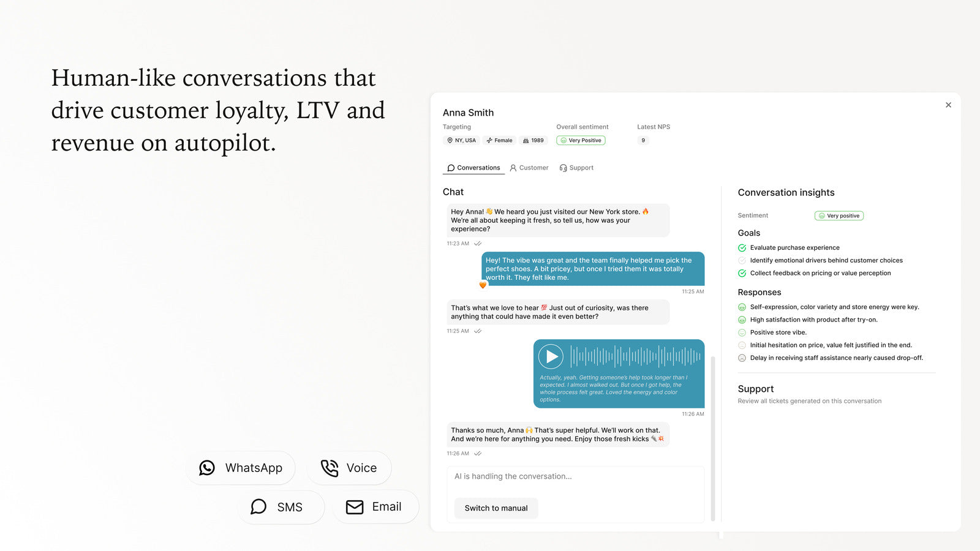
Task: Toggle Collect feedback on pricing goal check
Action: 742,273
